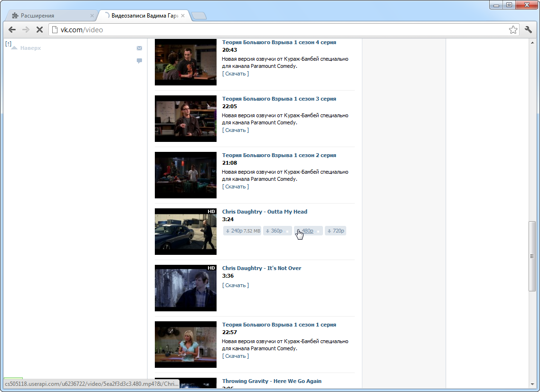Click the duration text 20:43
The image size is (540, 392).
229,50
